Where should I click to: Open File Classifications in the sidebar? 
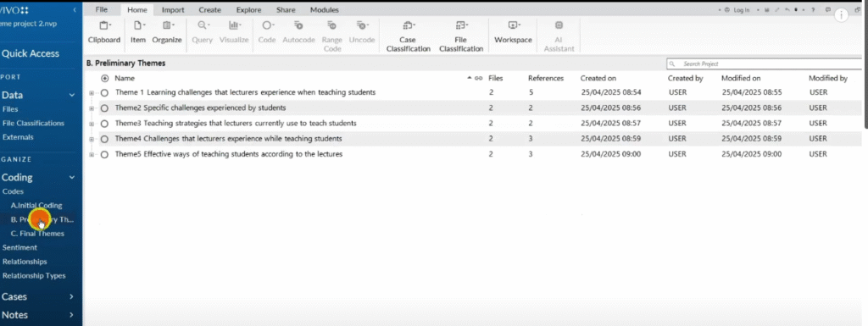pyautogui.click(x=33, y=124)
